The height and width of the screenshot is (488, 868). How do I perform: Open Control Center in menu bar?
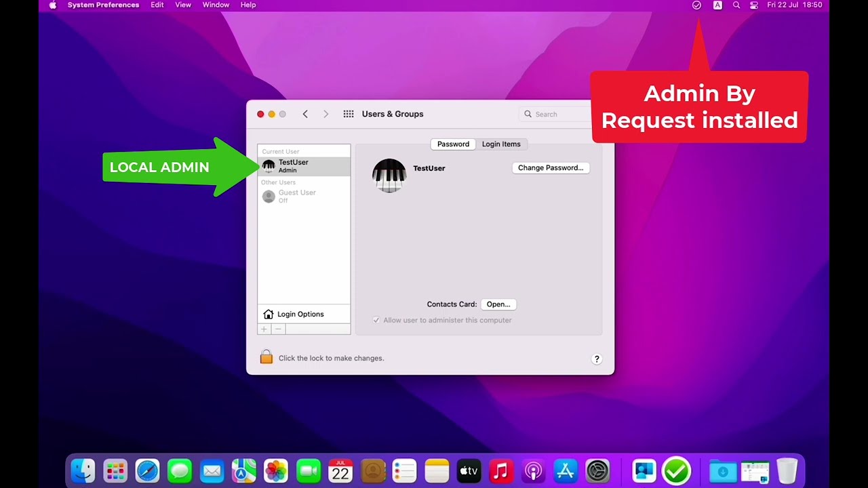pos(754,5)
